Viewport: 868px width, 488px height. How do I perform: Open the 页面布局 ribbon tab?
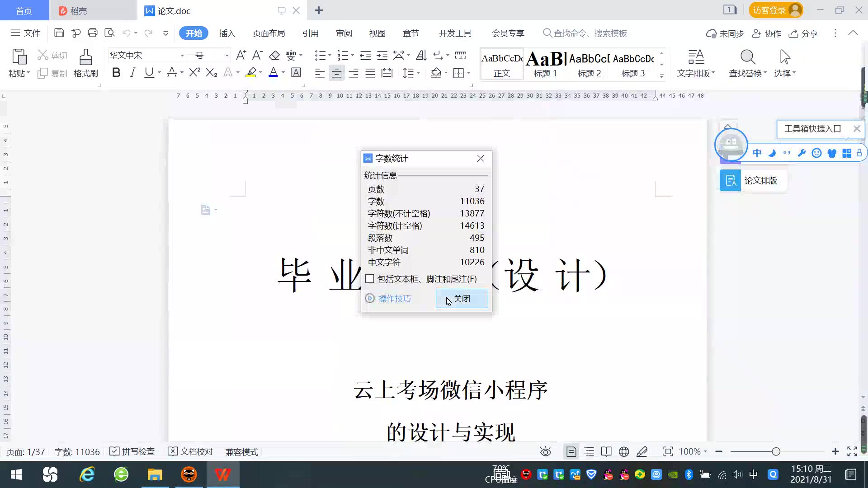[269, 33]
